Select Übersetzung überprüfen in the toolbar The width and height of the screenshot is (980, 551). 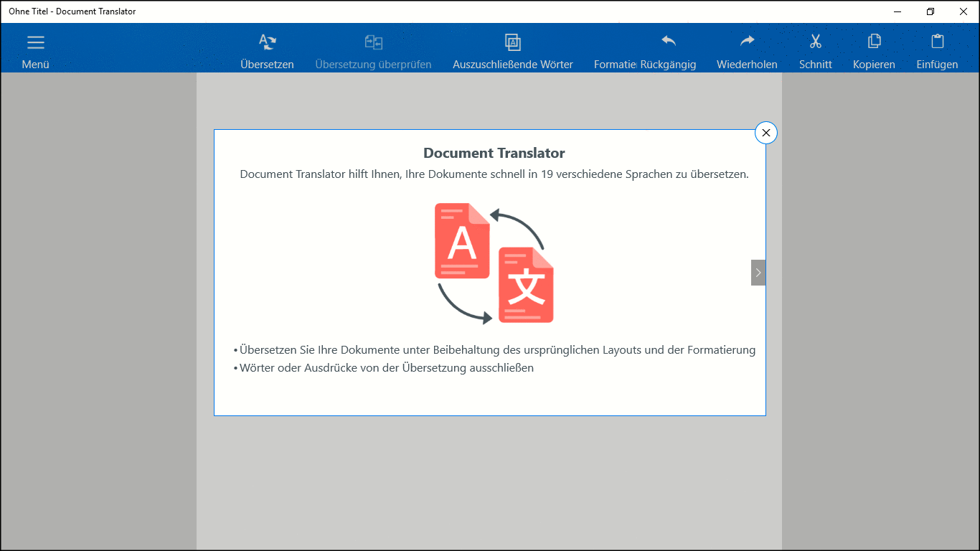point(372,48)
